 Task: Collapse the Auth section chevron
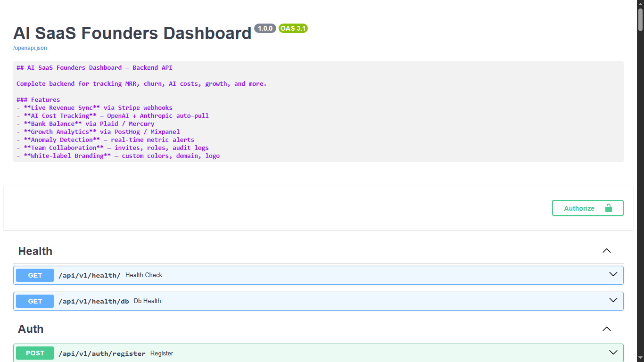tap(607, 329)
